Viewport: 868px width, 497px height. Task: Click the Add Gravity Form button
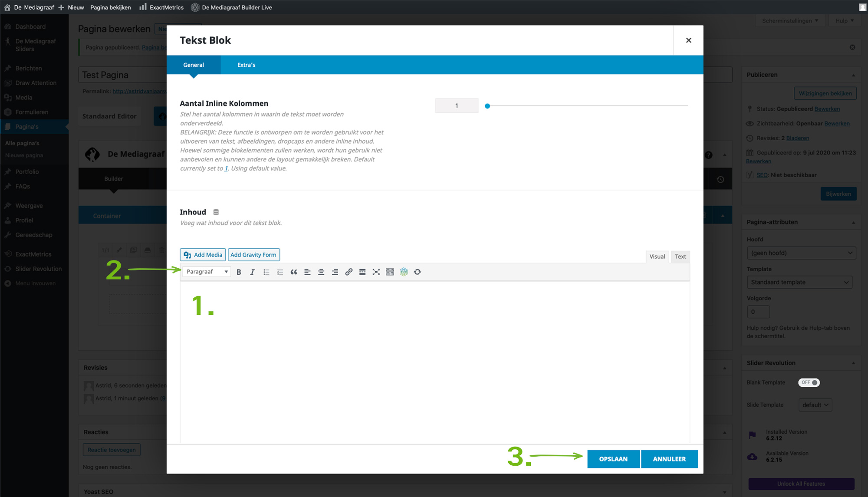pos(253,255)
